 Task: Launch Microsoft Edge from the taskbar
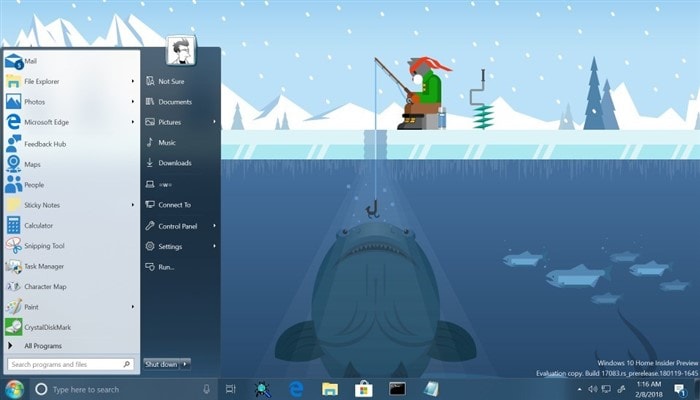click(296, 389)
